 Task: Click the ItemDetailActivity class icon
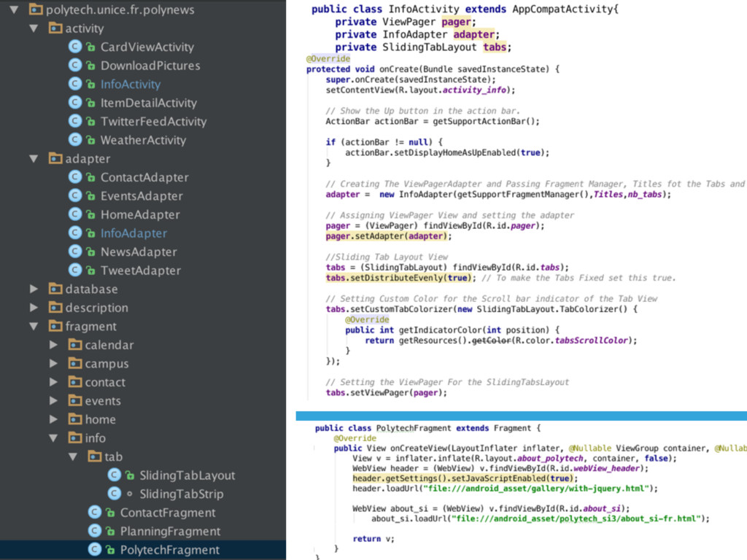pyautogui.click(x=75, y=102)
